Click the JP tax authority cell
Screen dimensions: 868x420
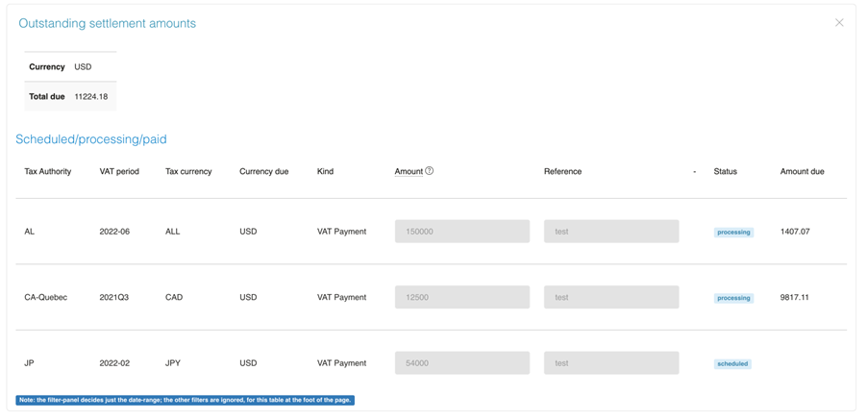pos(30,363)
